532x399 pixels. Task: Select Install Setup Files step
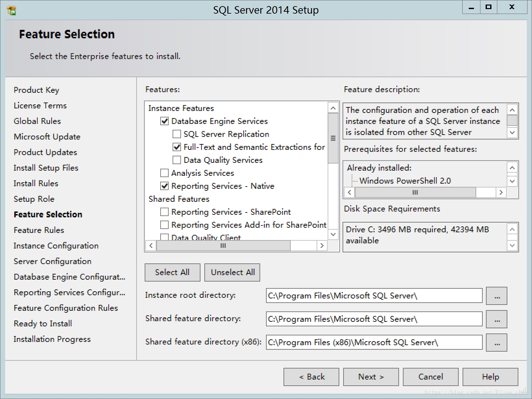coord(46,168)
